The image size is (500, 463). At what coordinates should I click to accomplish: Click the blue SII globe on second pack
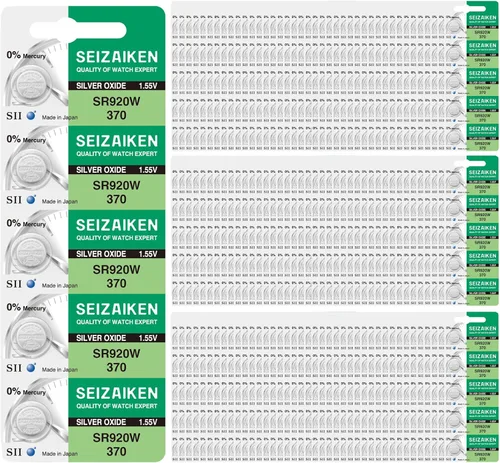pos(31,200)
